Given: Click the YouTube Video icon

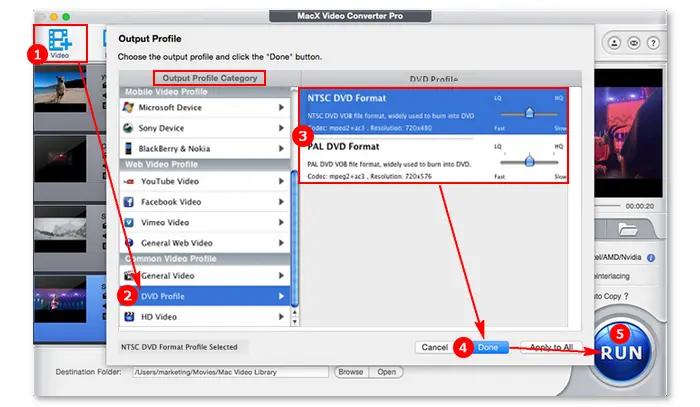Looking at the screenshot, I should 129,181.
